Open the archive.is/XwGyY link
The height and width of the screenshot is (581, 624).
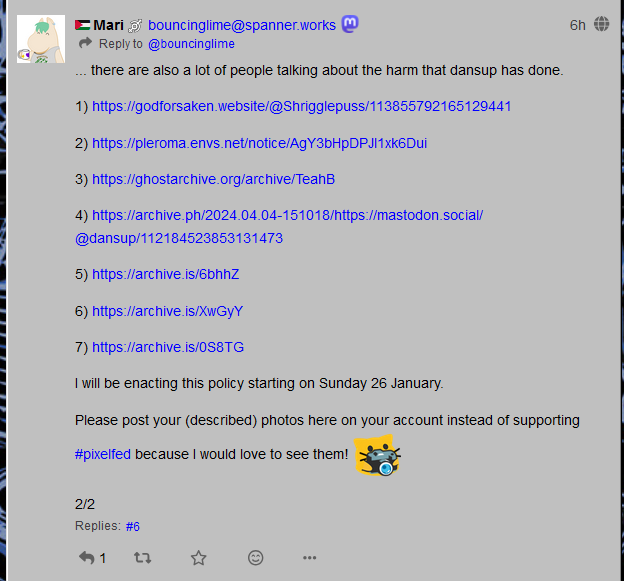(168, 311)
